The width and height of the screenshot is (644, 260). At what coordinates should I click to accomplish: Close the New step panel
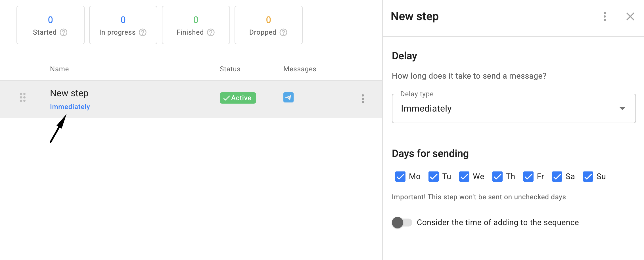point(630,16)
